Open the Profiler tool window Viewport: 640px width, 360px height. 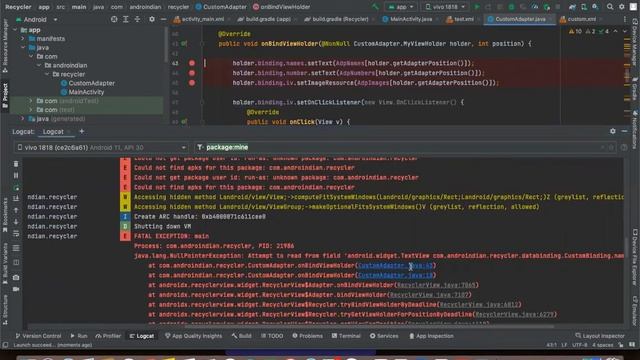108,336
